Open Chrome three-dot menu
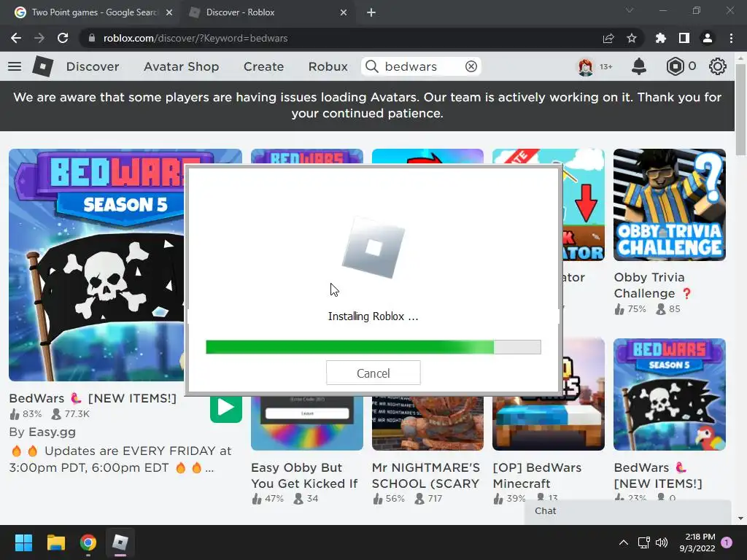Screen dimensions: 747x560 pos(731,38)
